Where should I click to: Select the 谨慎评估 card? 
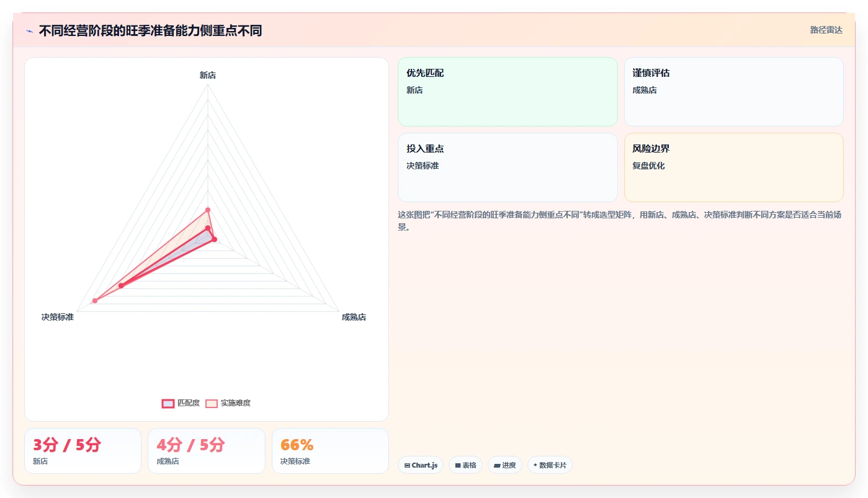734,92
